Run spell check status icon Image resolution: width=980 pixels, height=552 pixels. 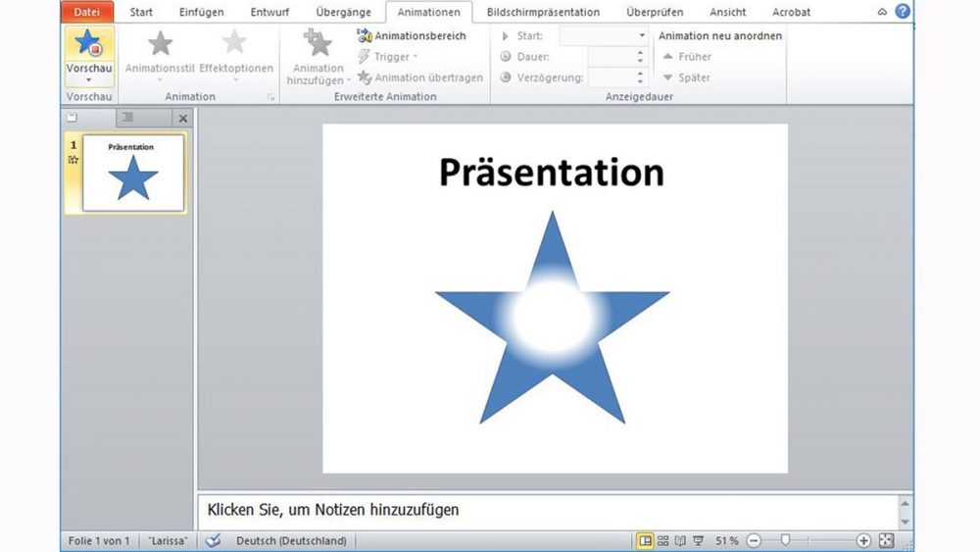tap(213, 540)
